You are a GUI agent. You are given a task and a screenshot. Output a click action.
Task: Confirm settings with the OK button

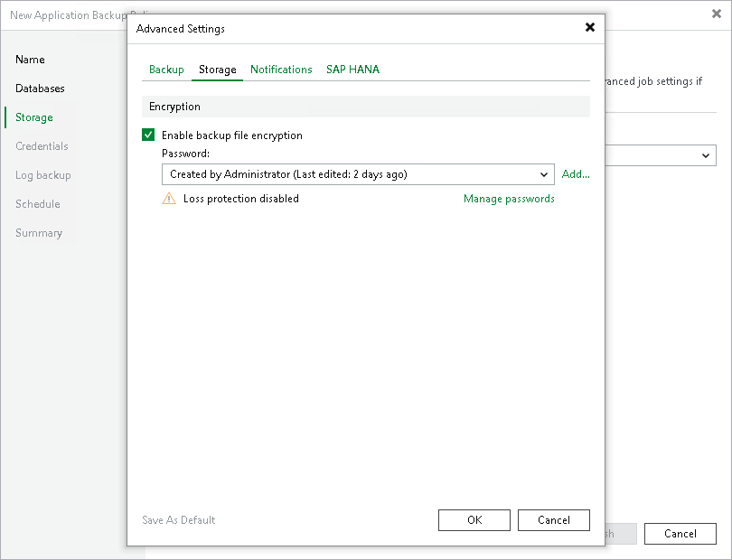474,519
